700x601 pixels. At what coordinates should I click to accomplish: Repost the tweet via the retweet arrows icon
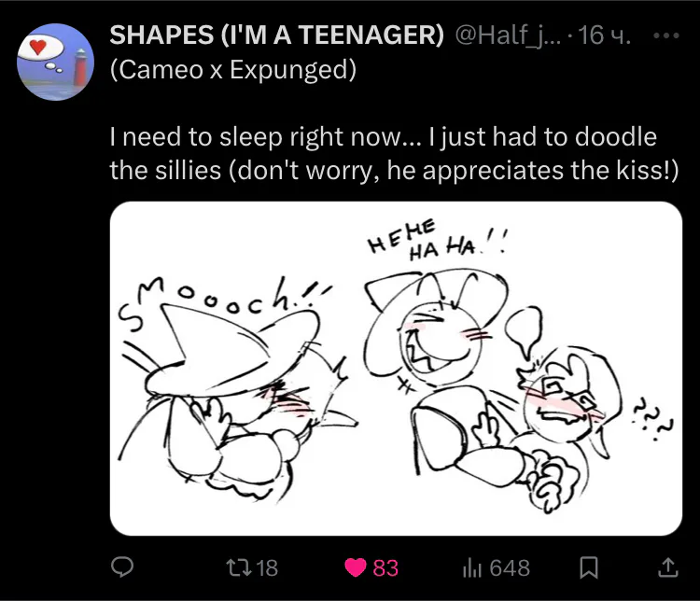(x=237, y=568)
